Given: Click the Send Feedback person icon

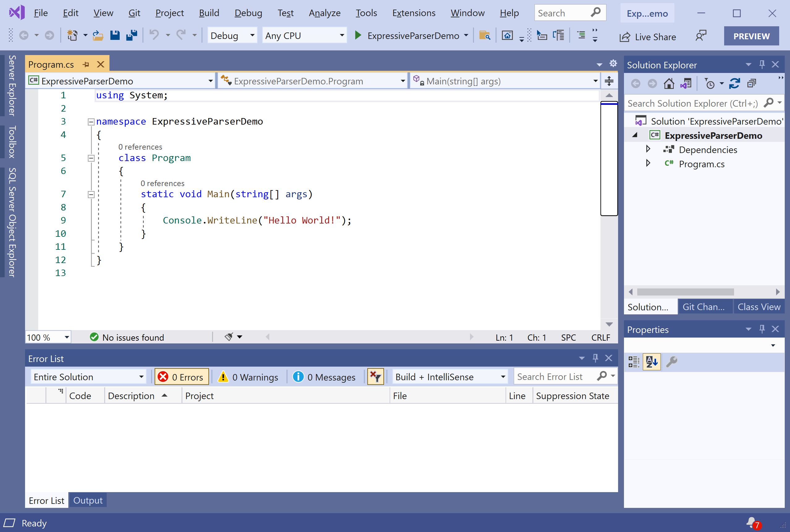Looking at the screenshot, I should tap(701, 36).
